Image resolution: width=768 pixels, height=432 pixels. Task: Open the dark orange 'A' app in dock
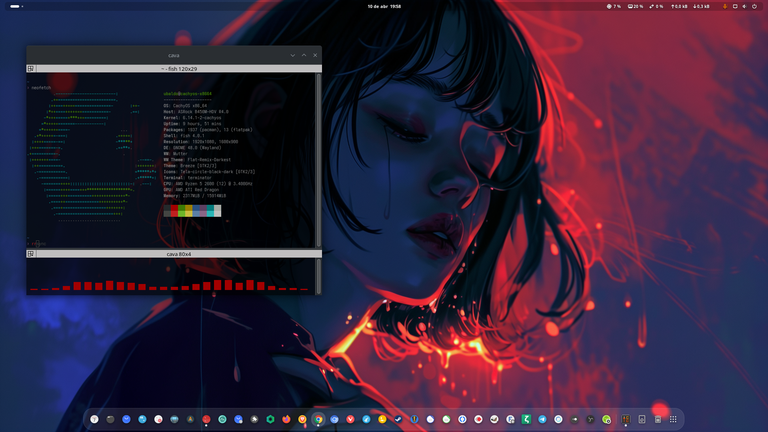190,419
